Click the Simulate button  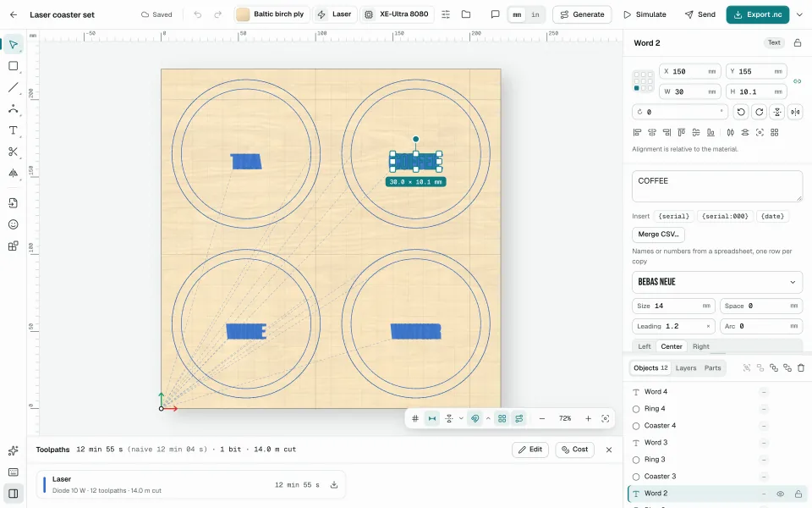coord(645,14)
